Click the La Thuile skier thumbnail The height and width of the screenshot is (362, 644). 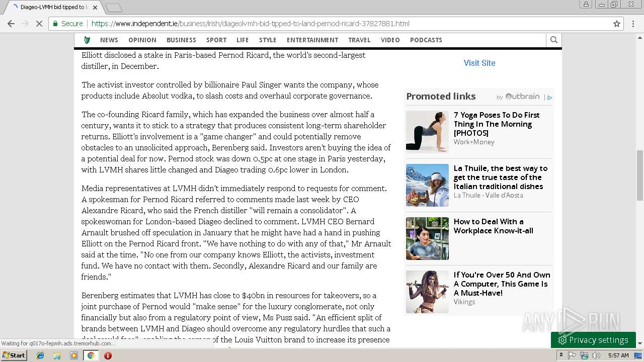click(427, 185)
